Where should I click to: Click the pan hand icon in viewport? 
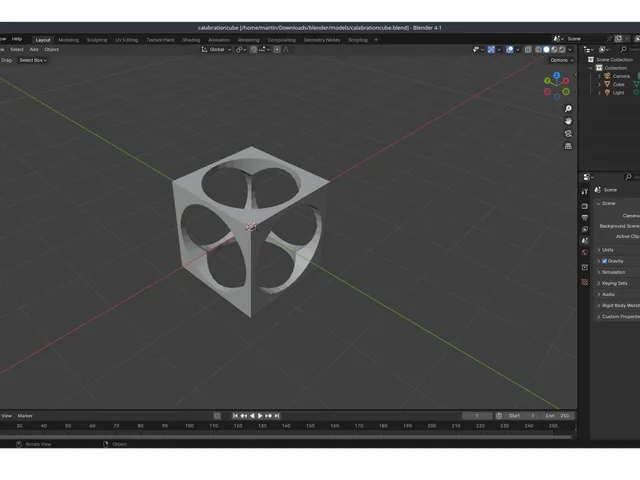(568, 121)
